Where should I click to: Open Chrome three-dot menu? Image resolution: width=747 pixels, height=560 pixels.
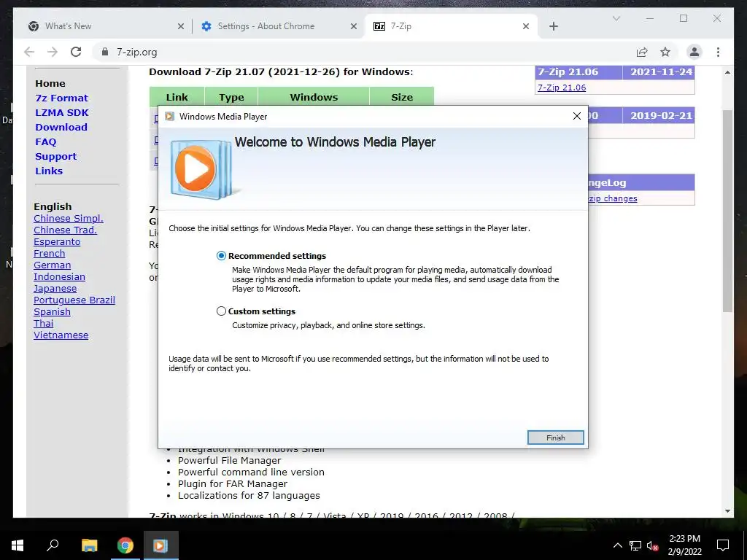(x=718, y=52)
